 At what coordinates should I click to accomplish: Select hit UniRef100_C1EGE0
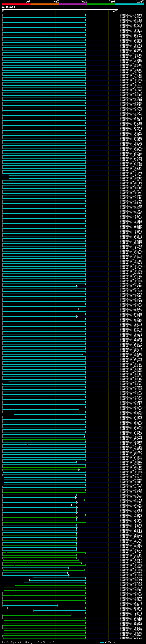click(x=131, y=309)
